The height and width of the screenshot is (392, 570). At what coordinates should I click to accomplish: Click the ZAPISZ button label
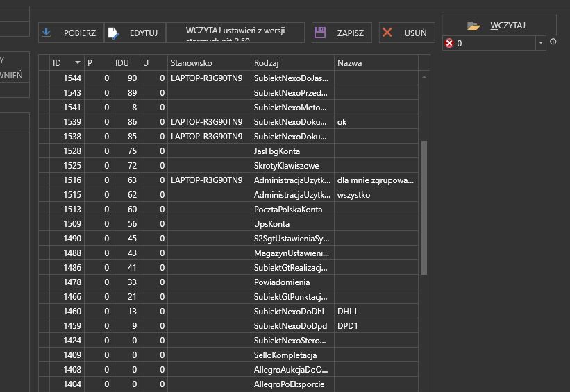click(350, 33)
